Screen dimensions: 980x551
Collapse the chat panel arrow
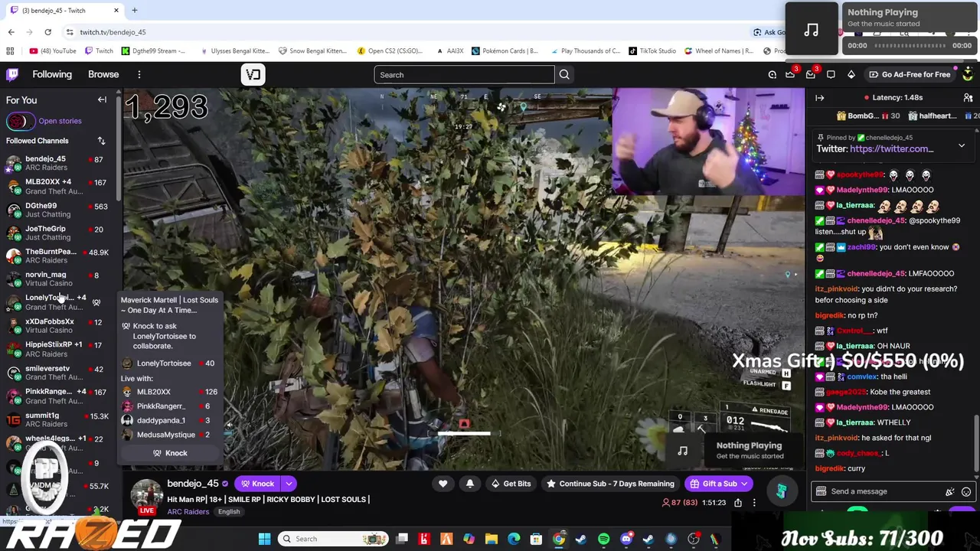pyautogui.click(x=819, y=98)
